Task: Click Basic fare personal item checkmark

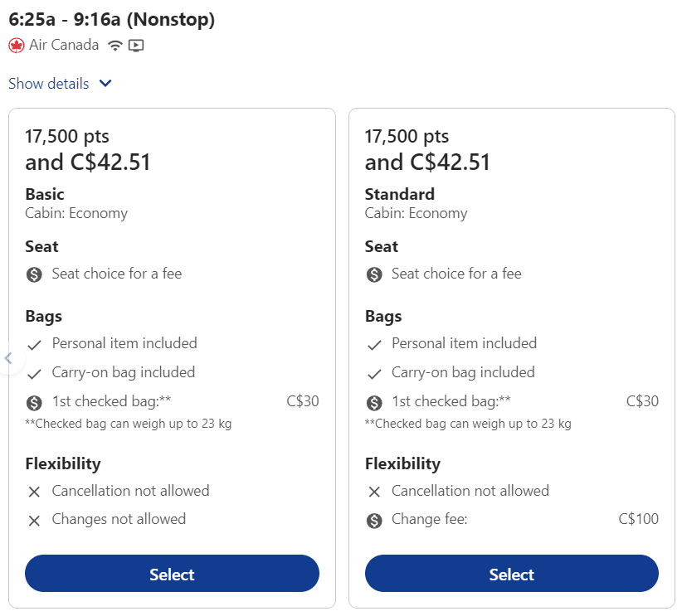Action: (x=34, y=344)
